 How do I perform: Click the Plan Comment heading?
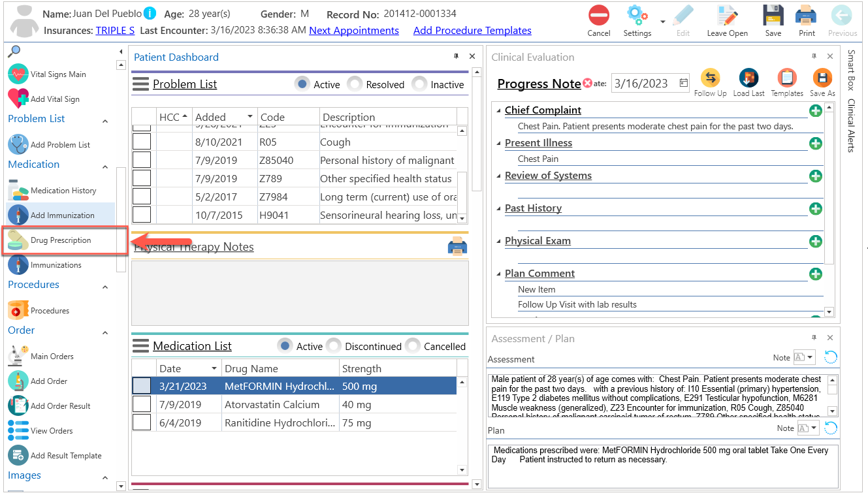(x=539, y=273)
